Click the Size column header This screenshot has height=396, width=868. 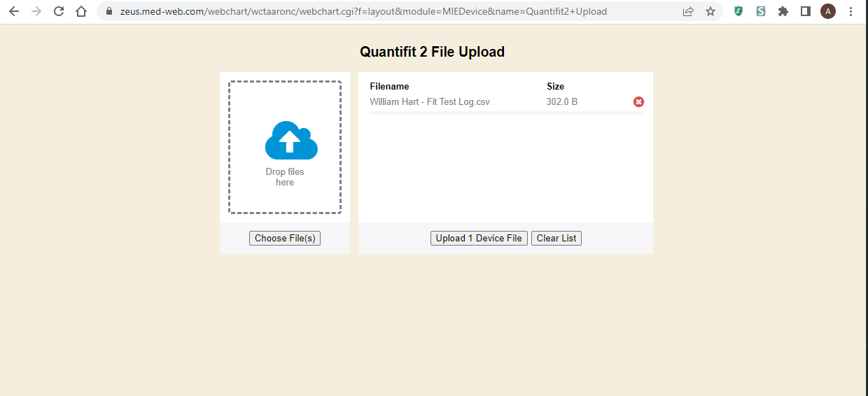(x=555, y=87)
